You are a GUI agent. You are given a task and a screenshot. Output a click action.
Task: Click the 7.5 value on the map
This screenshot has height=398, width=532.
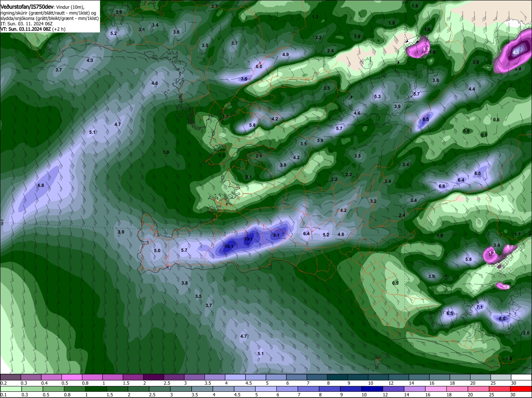(x=244, y=79)
